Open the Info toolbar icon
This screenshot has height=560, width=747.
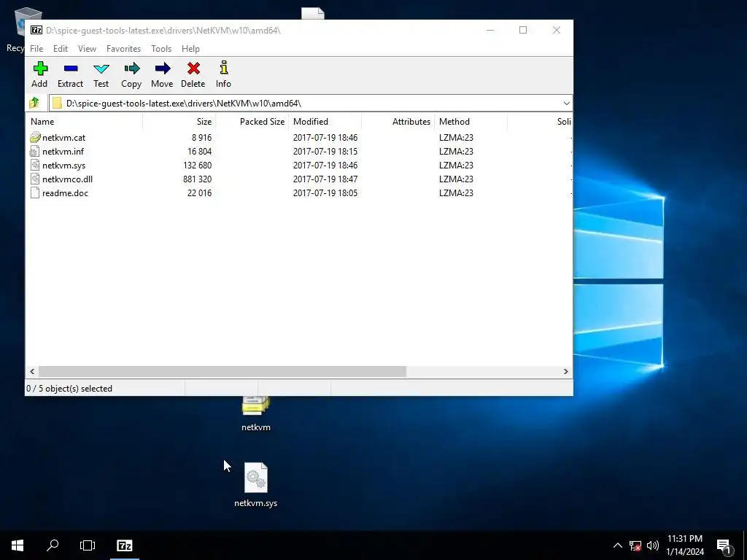coord(223,68)
